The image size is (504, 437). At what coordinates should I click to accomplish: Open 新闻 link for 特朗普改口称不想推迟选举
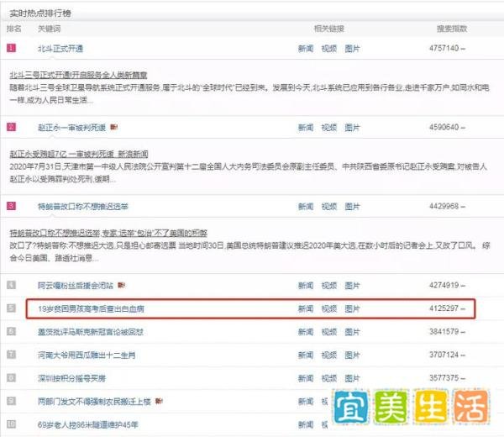[306, 207]
